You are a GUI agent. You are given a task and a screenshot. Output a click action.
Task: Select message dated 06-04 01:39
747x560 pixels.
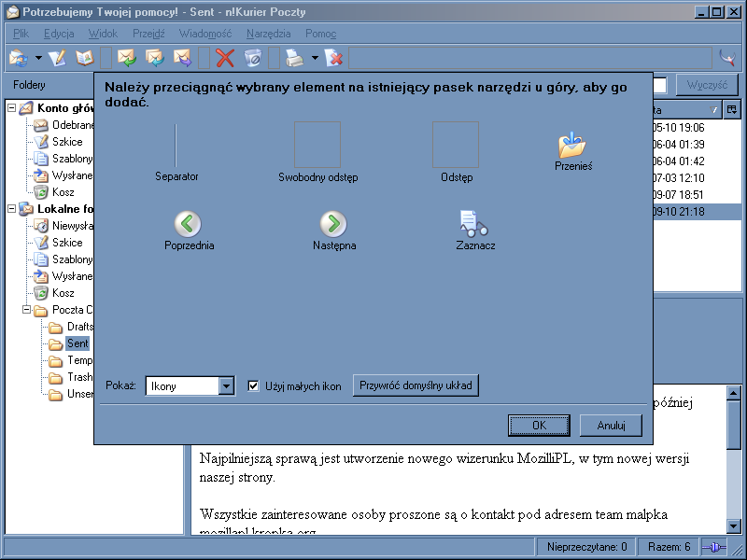[x=697, y=145]
